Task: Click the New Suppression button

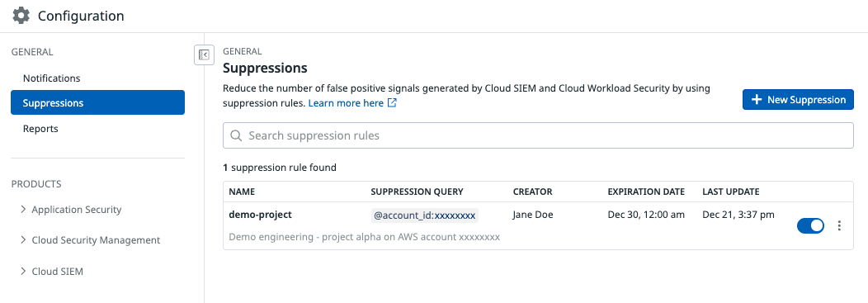Action: pyautogui.click(x=798, y=100)
